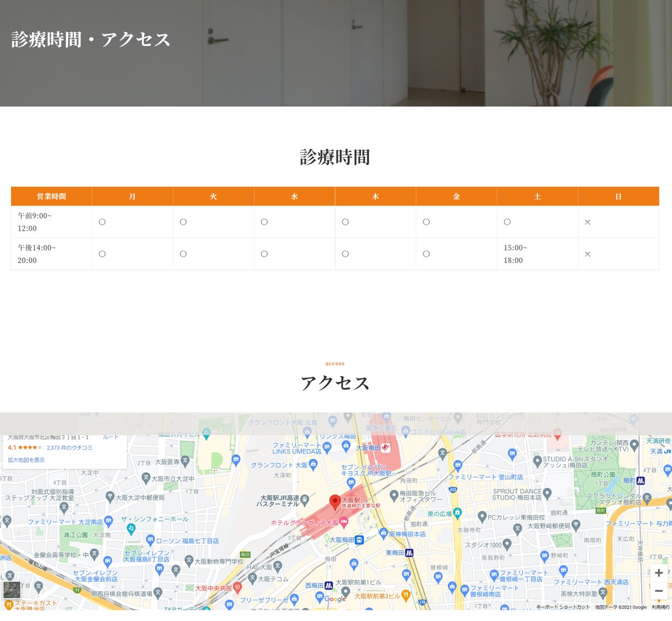Click 拡大地図を表示 link
Screen dimensions: 672x621
tap(26, 460)
